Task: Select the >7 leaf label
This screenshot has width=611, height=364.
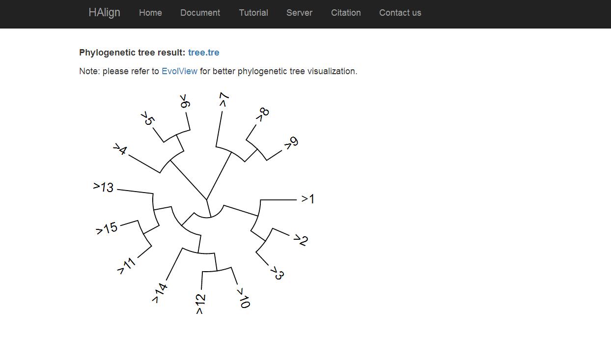Action: tap(223, 100)
